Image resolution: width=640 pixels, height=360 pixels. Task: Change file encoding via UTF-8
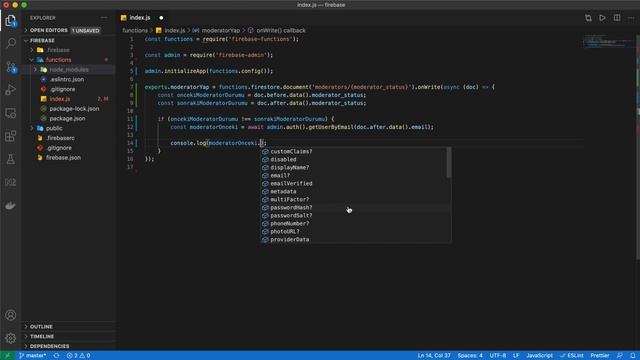(x=498, y=356)
